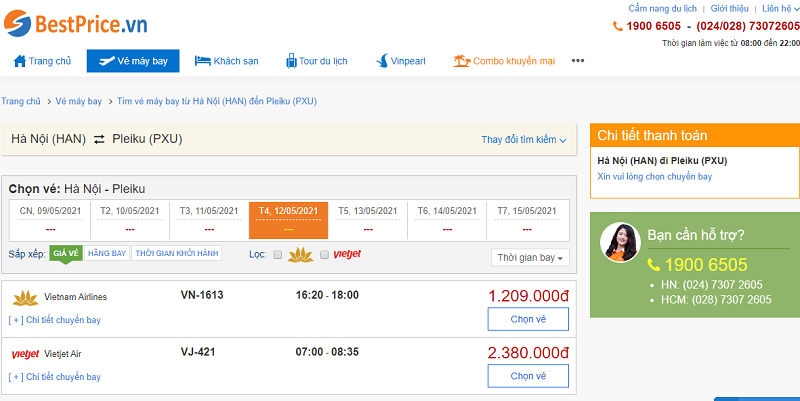This screenshot has width=800, height=401.
Task: Sort flights by GIÁ VÉ
Action: coord(66,254)
